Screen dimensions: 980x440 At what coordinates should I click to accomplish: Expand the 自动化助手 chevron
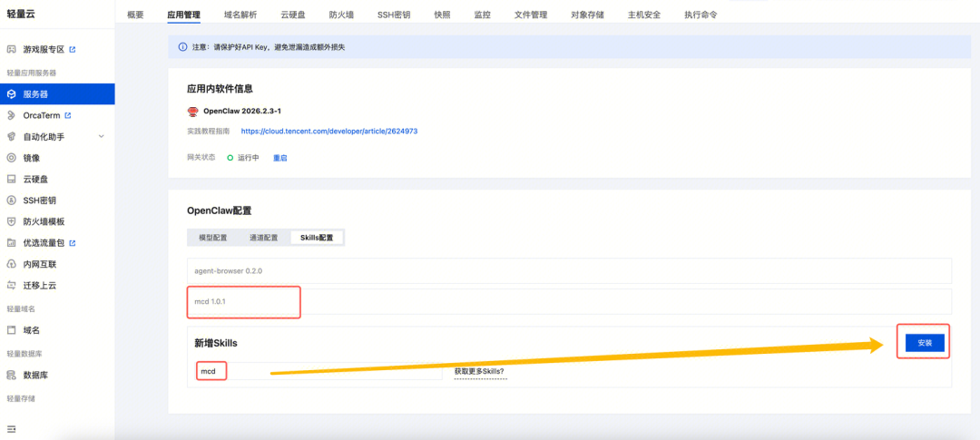[x=102, y=136]
